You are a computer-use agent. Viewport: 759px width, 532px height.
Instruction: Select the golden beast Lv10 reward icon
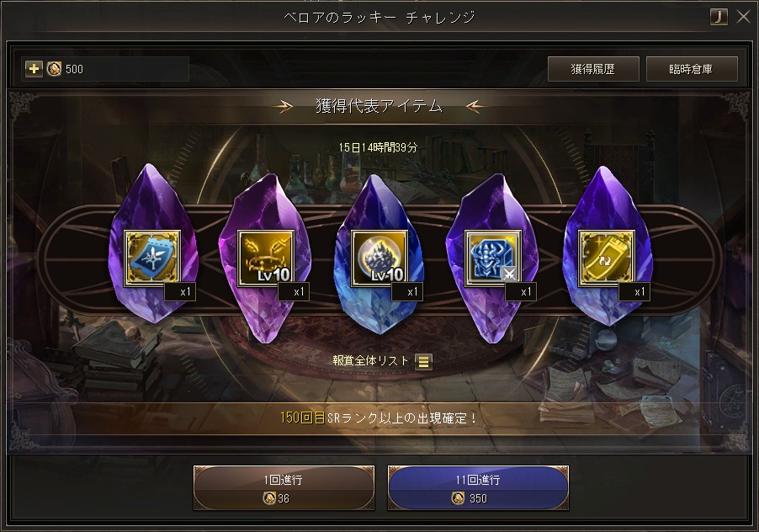[266, 258]
